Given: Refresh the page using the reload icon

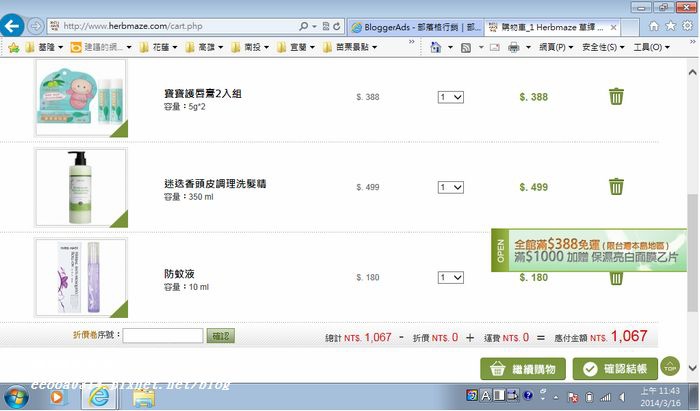Looking at the screenshot, I should tap(337, 26).
